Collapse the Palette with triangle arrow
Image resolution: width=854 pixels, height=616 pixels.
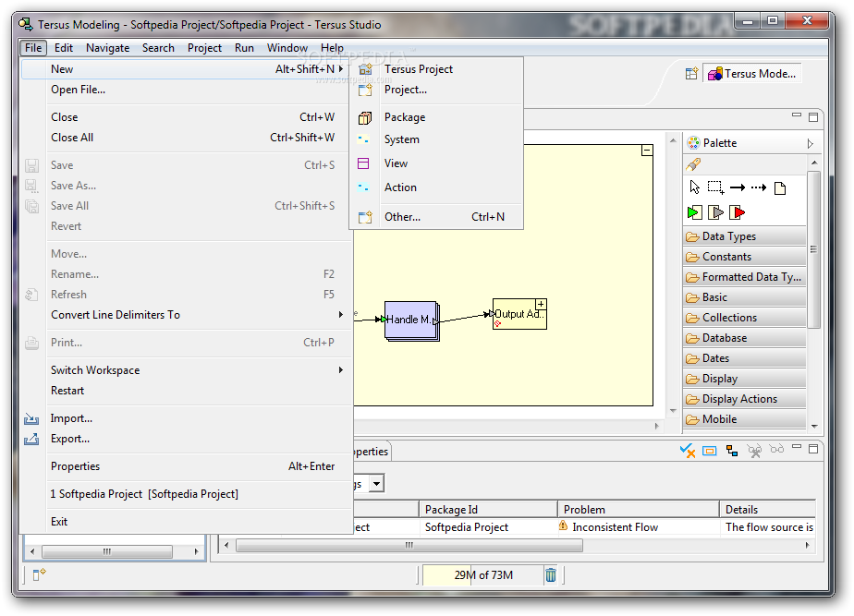pos(811,144)
